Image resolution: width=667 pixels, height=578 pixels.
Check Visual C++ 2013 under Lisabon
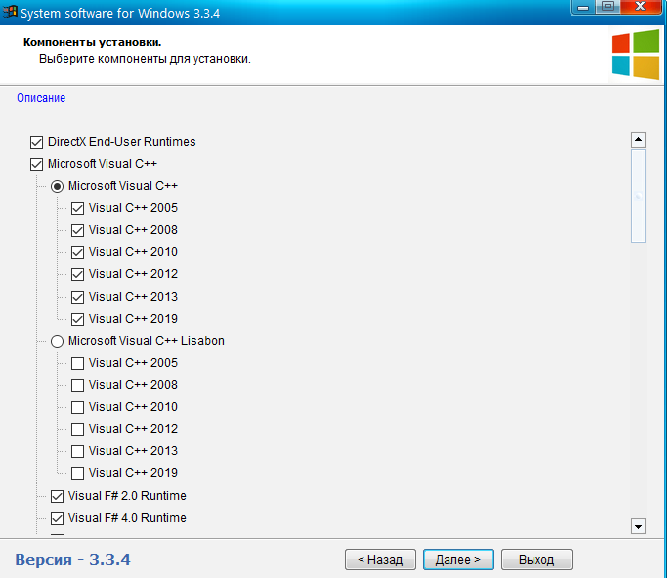pos(77,451)
